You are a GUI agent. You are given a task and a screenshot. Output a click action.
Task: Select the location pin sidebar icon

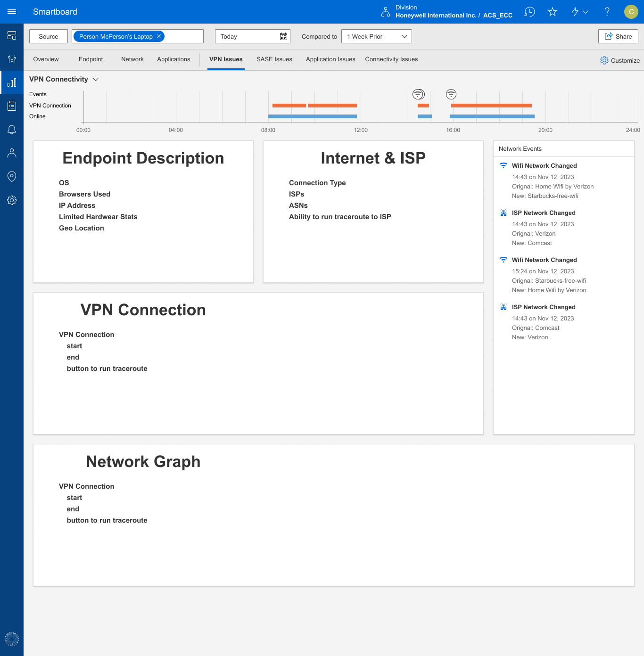click(12, 176)
